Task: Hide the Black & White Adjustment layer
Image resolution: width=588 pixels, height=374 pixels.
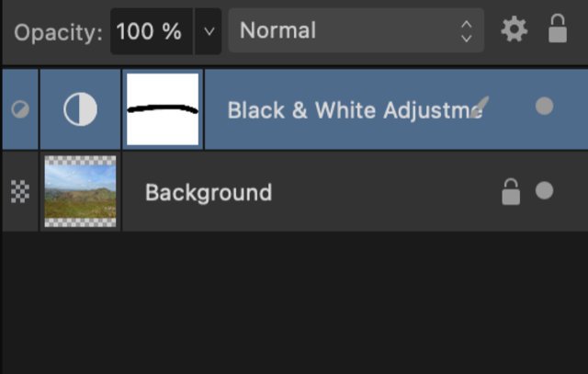Action: coord(544,107)
